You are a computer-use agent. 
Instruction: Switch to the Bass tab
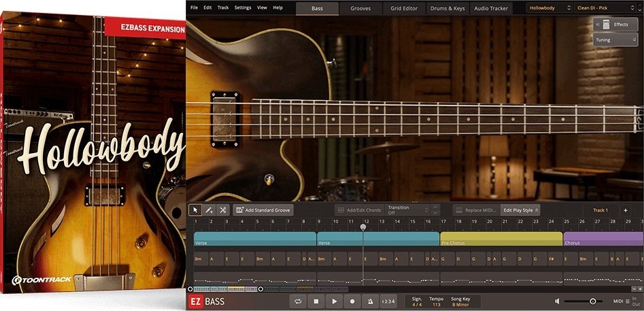(x=317, y=8)
